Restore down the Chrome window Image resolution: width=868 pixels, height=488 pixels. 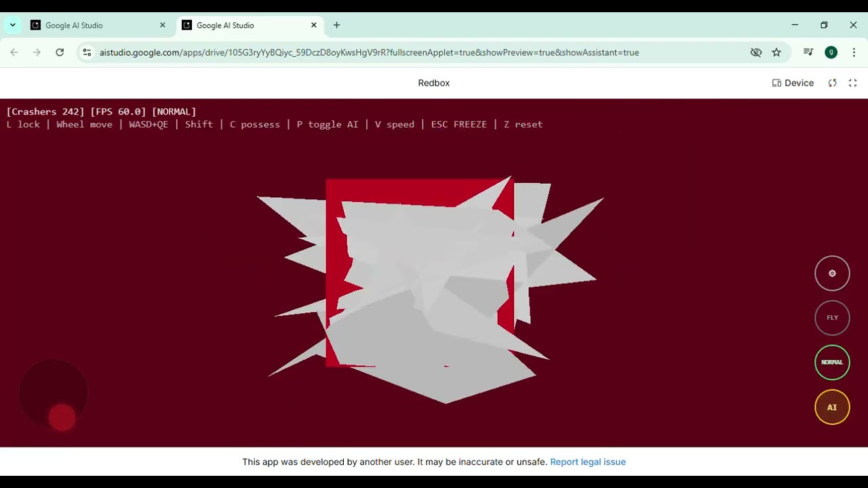pyautogui.click(x=824, y=25)
